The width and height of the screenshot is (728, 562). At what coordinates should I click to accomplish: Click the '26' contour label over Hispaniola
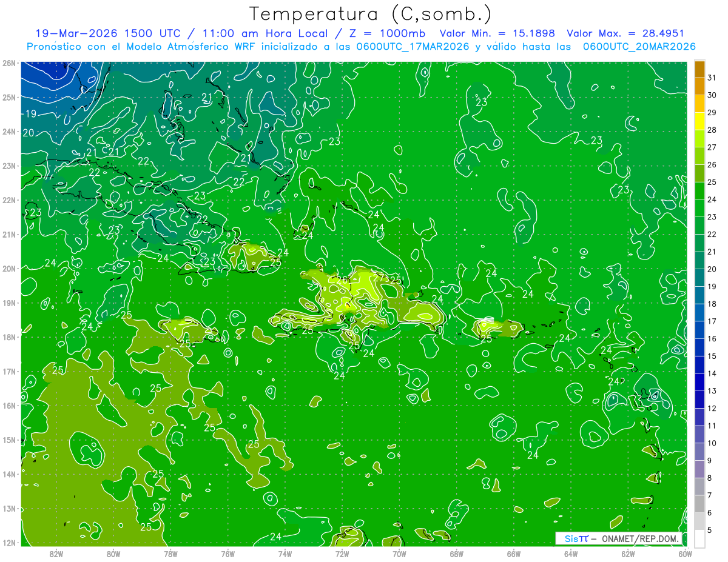coord(342,281)
